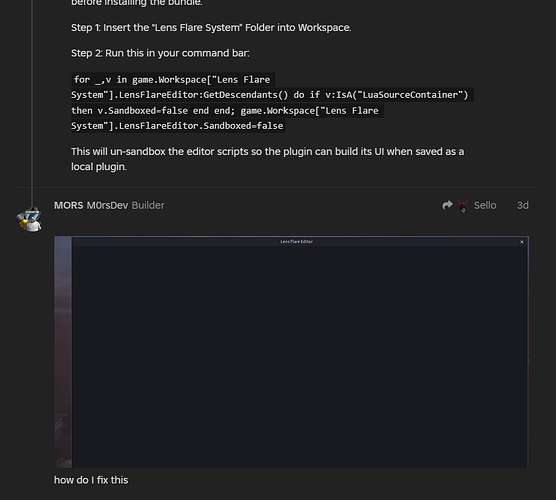
Task: Click the 'This will un-sandbox the editor scripts' paragraph
Action: 268,159
